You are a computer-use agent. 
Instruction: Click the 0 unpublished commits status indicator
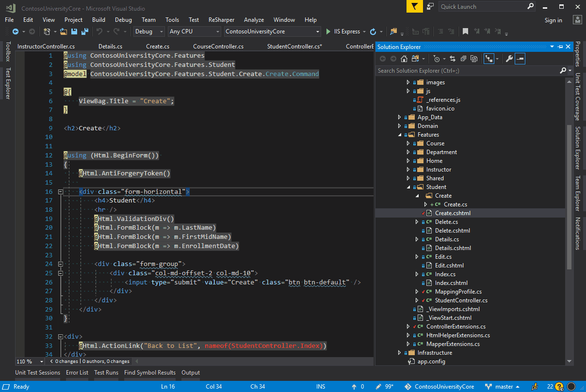point(359,387)
